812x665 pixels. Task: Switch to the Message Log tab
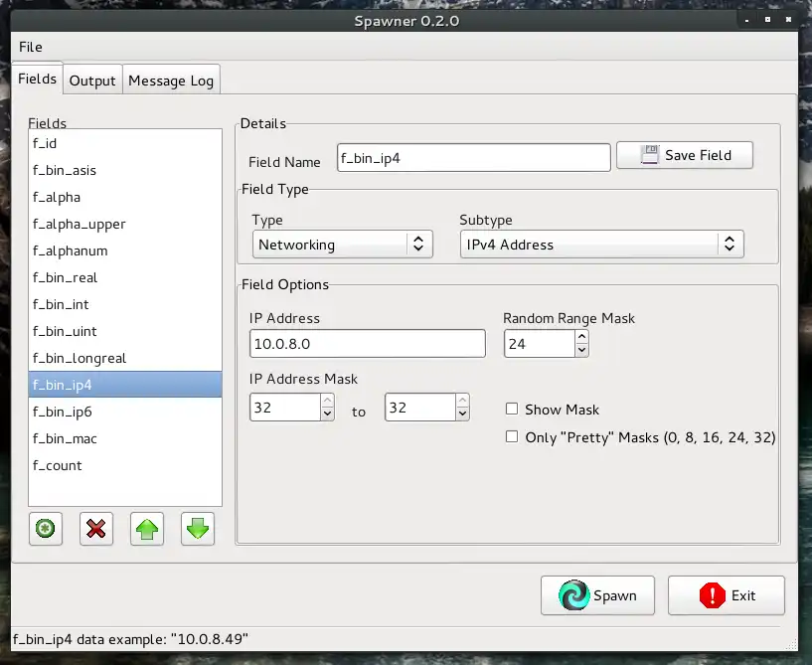[171, 81]
